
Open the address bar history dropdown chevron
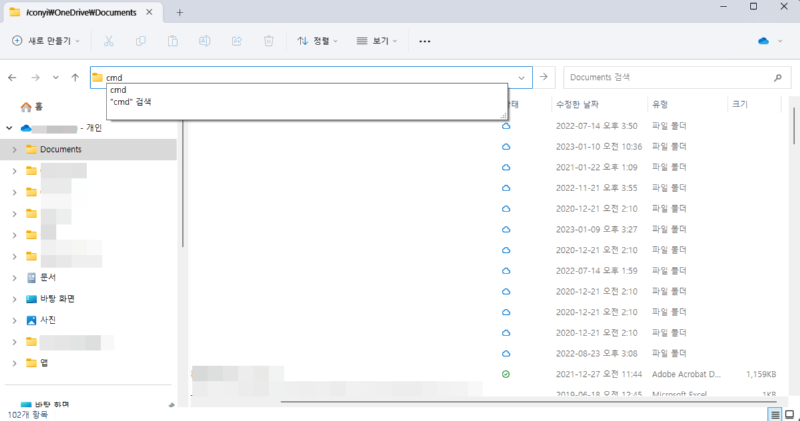click(522, 77)
